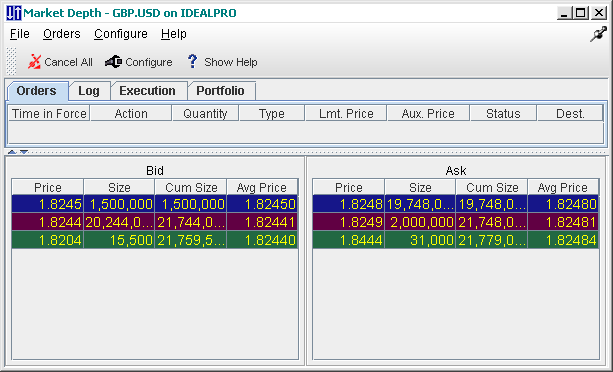Select the green 1.8444 ask price row
613x372 pixels.
tap(456, 240)
